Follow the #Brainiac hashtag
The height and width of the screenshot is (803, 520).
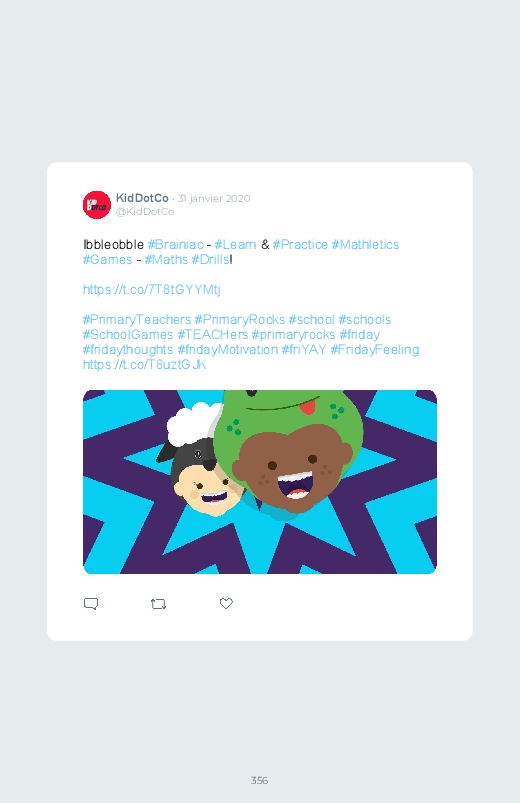coord(175,245)
